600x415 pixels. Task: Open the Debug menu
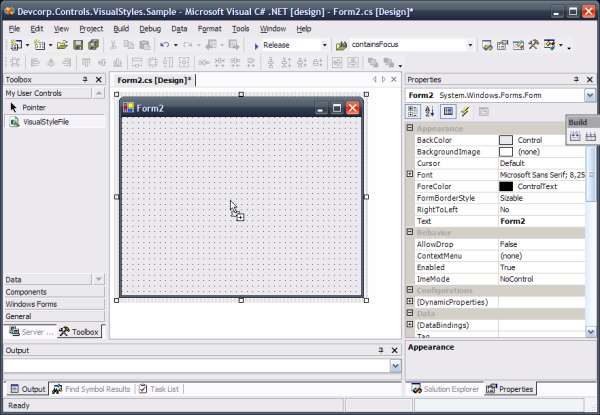click(x=150, y=29)
